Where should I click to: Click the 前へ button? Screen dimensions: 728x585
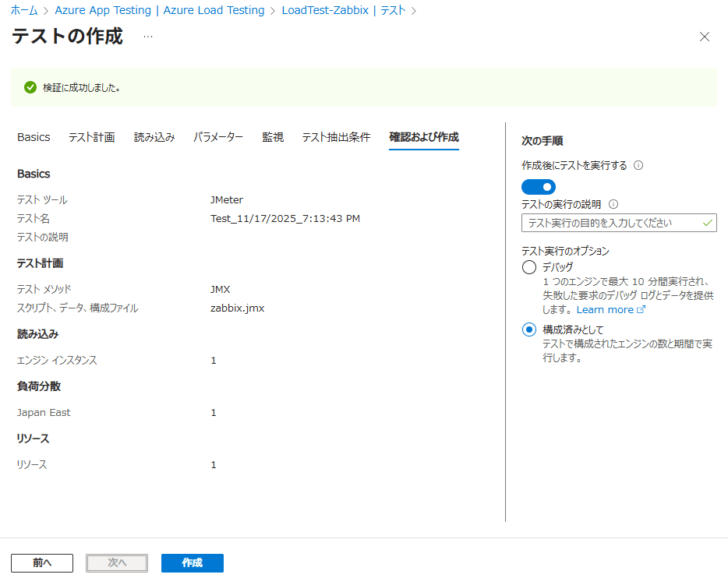click(42, 563)
